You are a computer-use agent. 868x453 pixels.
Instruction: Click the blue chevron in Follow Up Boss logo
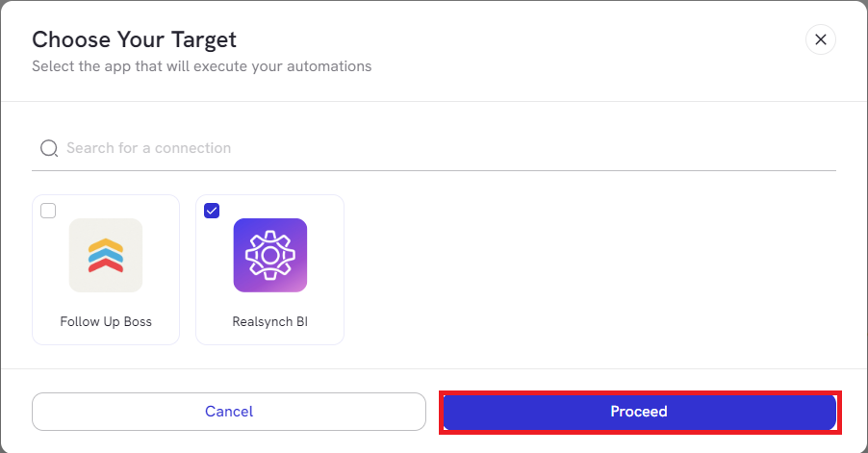(x=106, y=255)
